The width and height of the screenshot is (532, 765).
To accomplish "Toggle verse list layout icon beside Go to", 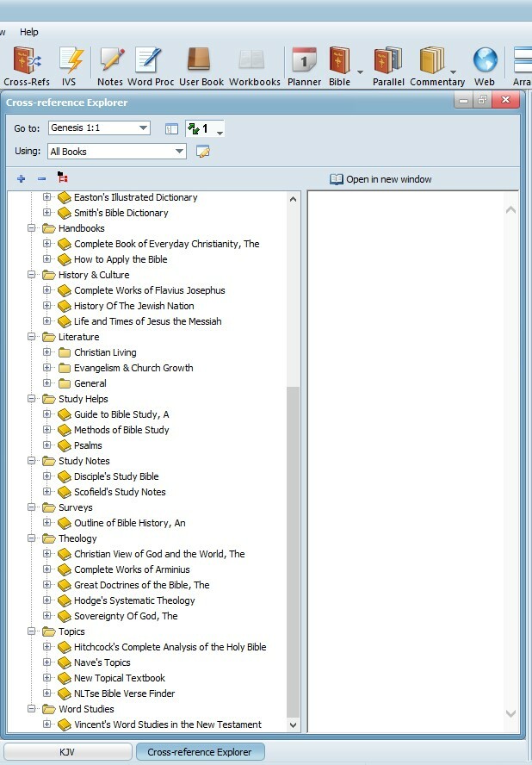I will pyautogui.click(x=171, y=129).
